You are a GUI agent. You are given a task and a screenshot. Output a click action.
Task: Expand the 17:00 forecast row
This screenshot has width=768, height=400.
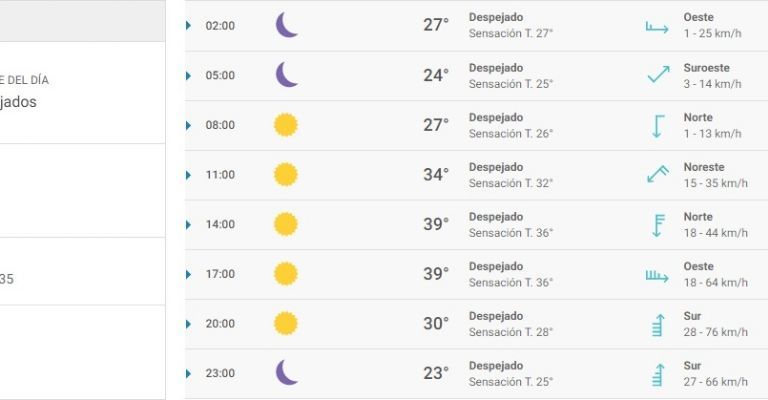point(188,274)
